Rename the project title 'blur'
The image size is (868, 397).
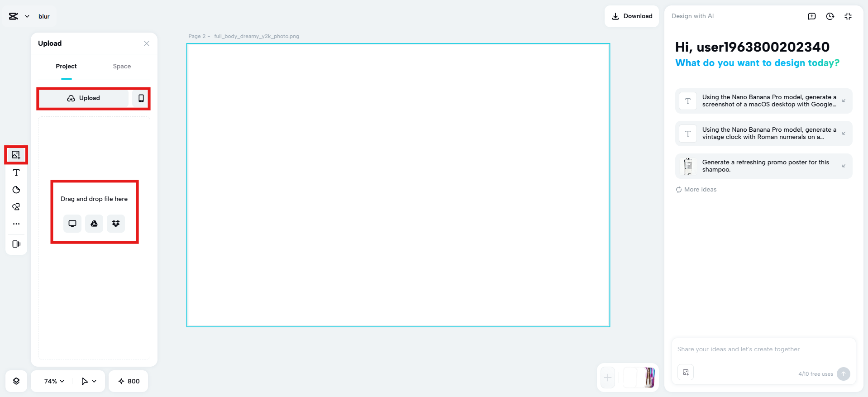point(44,16)
